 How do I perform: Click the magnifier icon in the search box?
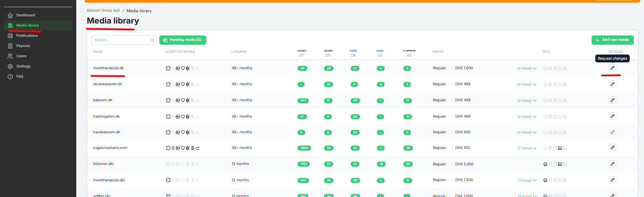tap(152, 40)
